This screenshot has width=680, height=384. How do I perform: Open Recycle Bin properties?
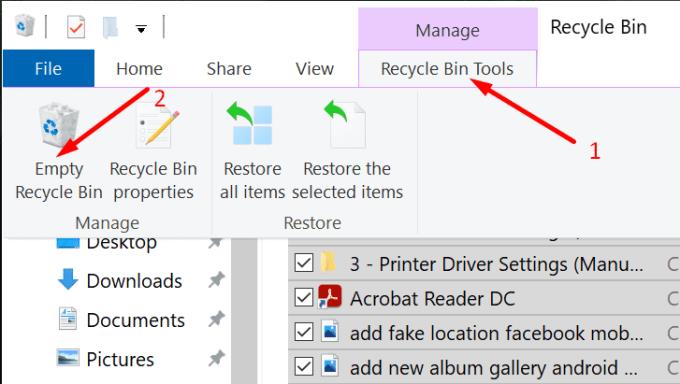click(154, 152)
